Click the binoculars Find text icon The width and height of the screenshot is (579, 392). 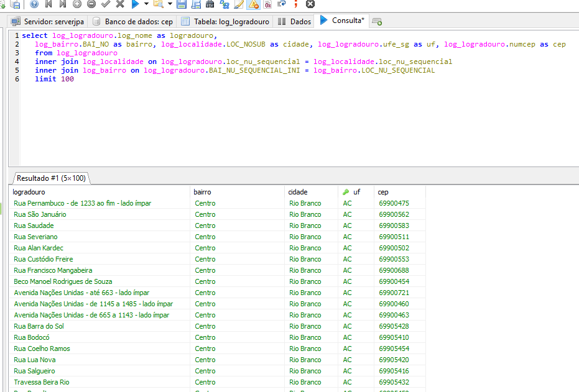[210, 4]
